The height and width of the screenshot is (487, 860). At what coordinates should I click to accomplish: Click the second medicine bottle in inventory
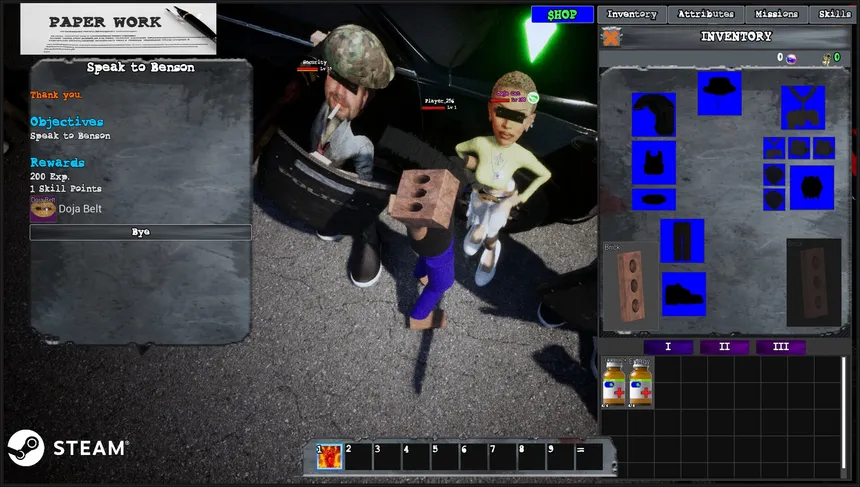pos(640,382)
